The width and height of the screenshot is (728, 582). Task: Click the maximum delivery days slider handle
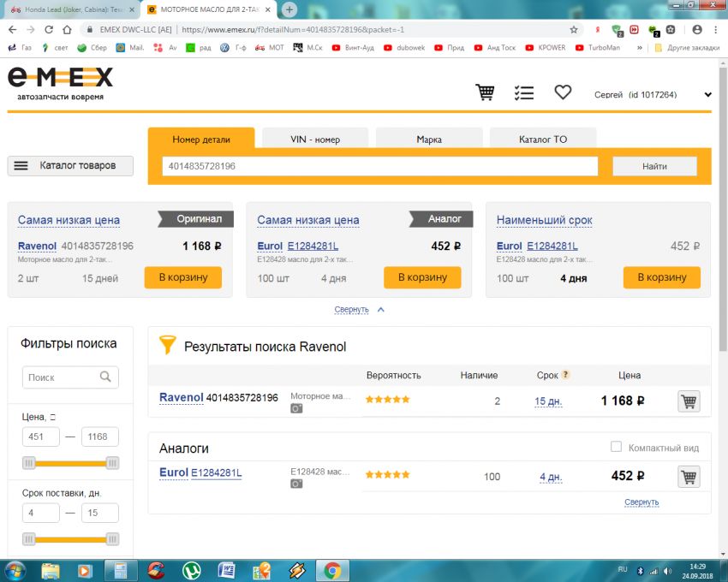[112, 539]
